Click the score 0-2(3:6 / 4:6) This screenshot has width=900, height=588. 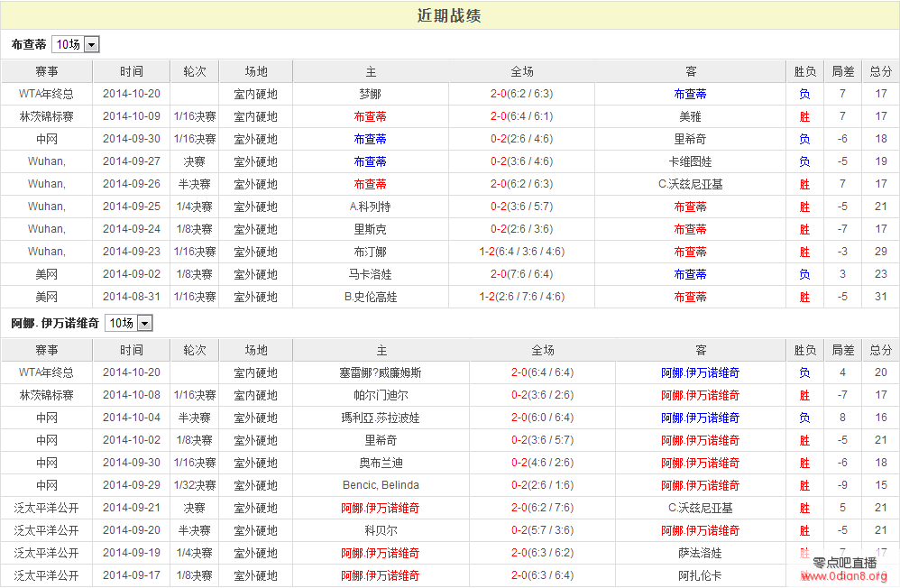click(522, 162)
